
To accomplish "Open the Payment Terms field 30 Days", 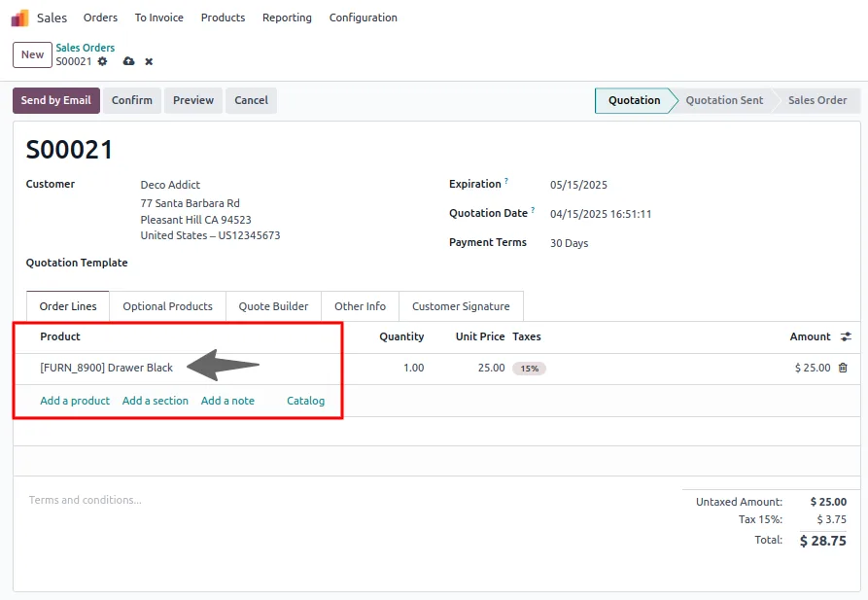I will [x=569, y=243].
